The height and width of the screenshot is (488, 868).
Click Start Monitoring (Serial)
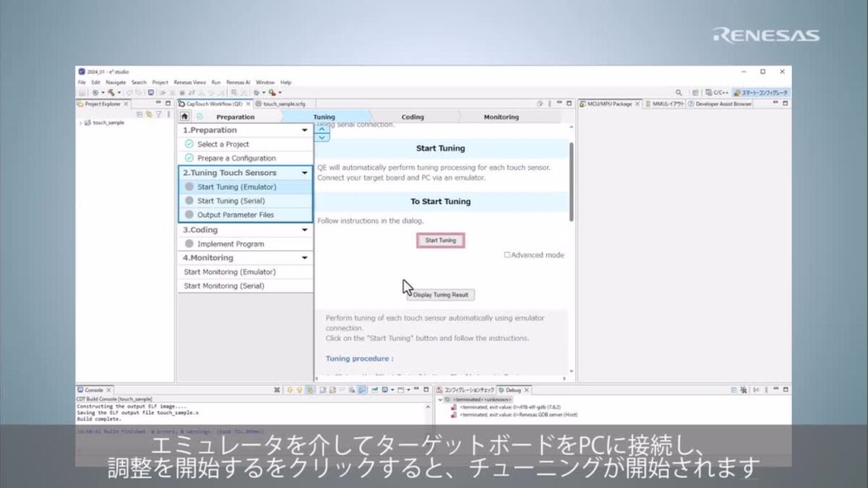coord(246,286)
